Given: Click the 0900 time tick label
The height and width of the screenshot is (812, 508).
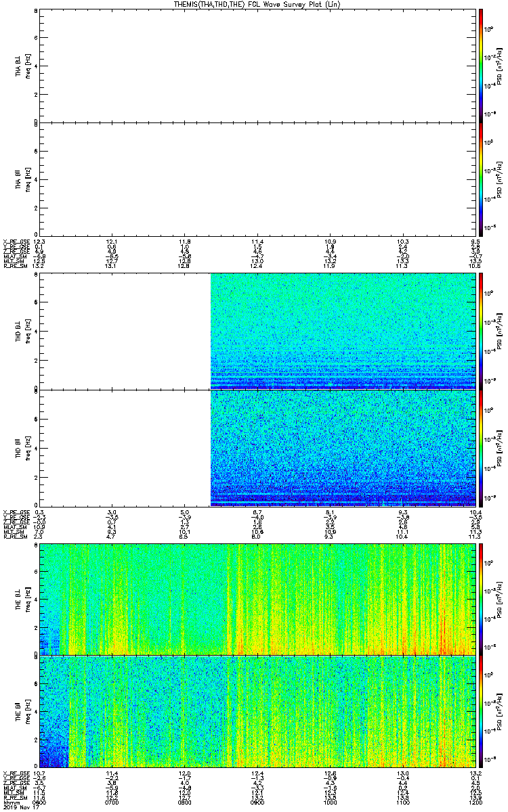Looking at the screenshot, I should [256, 803].
